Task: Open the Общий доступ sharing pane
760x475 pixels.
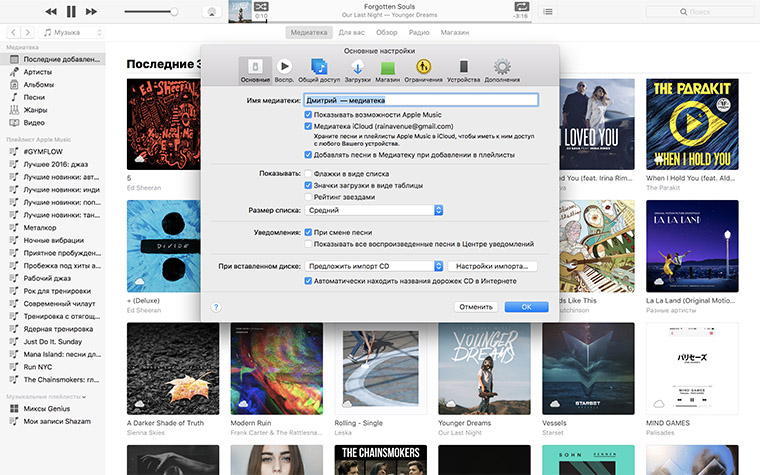Action: coord(319,70)
